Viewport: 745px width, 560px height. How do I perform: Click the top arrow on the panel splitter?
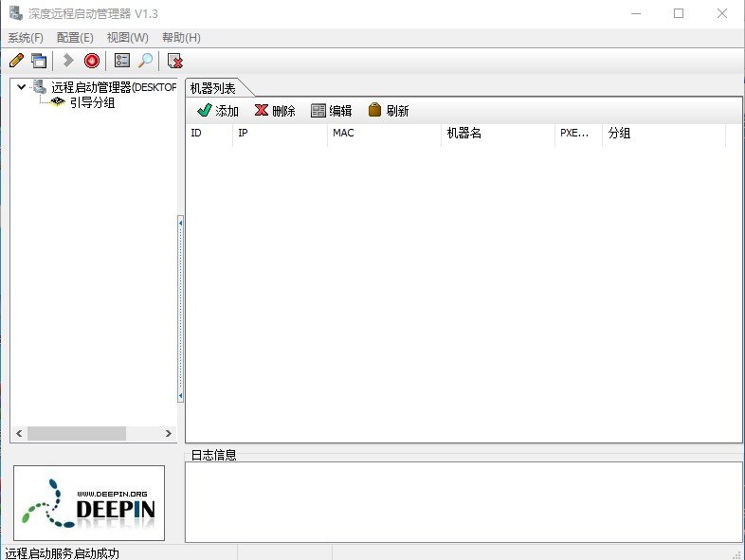180,223
